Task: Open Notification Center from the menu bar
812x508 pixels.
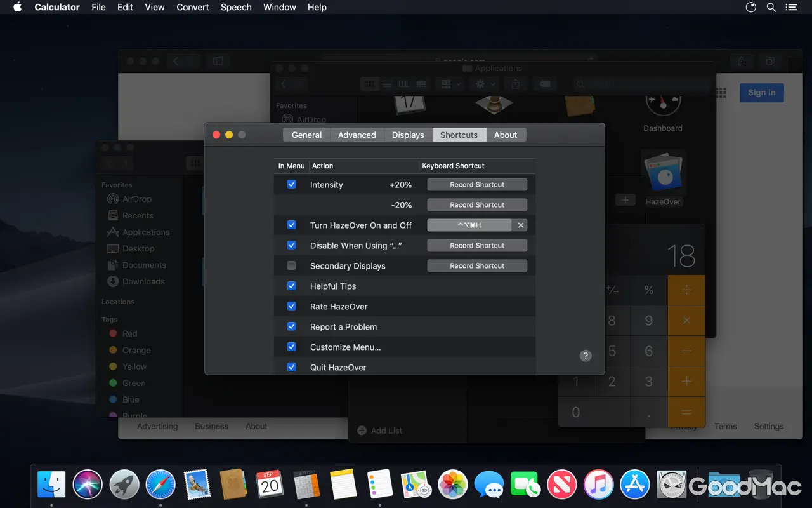Action: click(791, 7)
